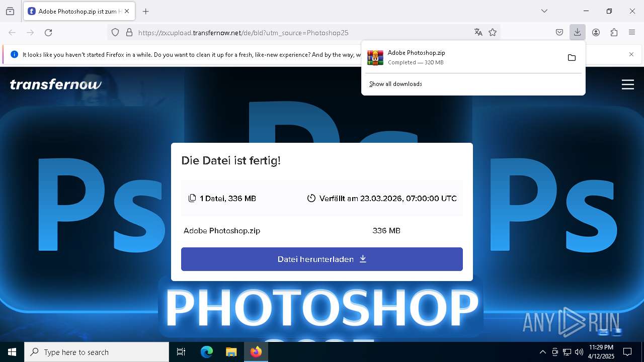
Task: Save page to Pocket
Action: [x=559, y=33]
